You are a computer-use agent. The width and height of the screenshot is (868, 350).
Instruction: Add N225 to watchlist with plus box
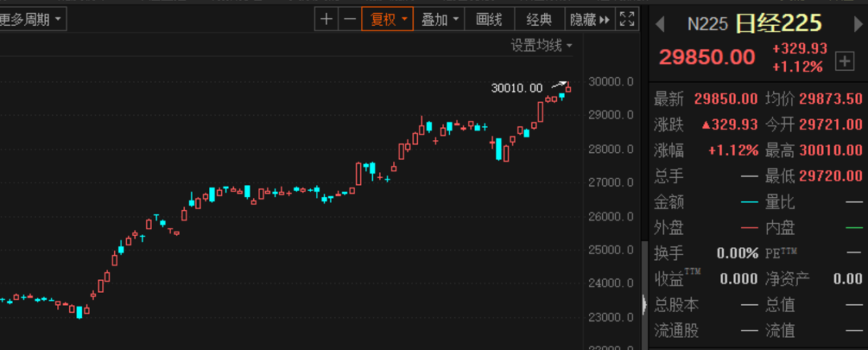coord(844,61)
